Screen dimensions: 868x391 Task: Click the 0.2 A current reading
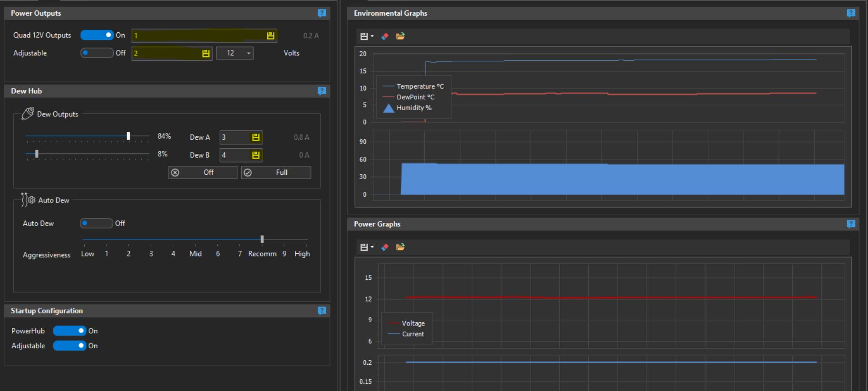pyautogui.click(x=311, y=36)
